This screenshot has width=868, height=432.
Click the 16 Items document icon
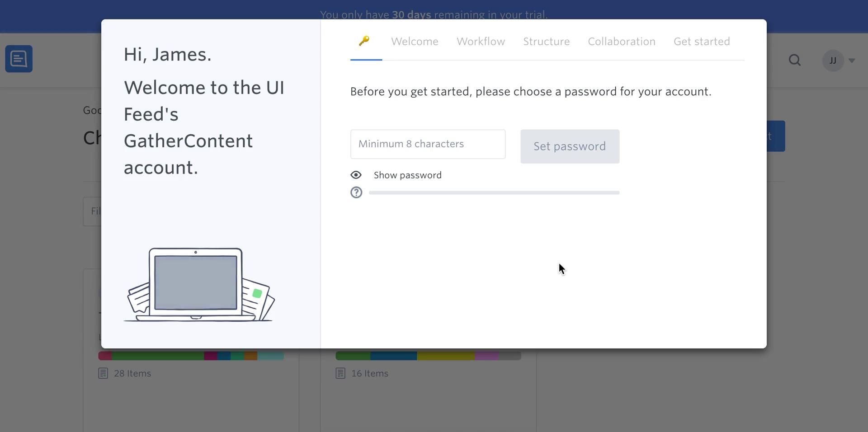(340, 373)
